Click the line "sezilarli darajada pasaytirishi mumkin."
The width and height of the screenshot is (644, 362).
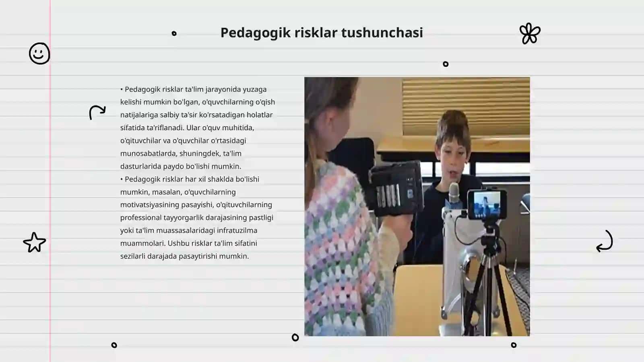[x=185, y=256]
